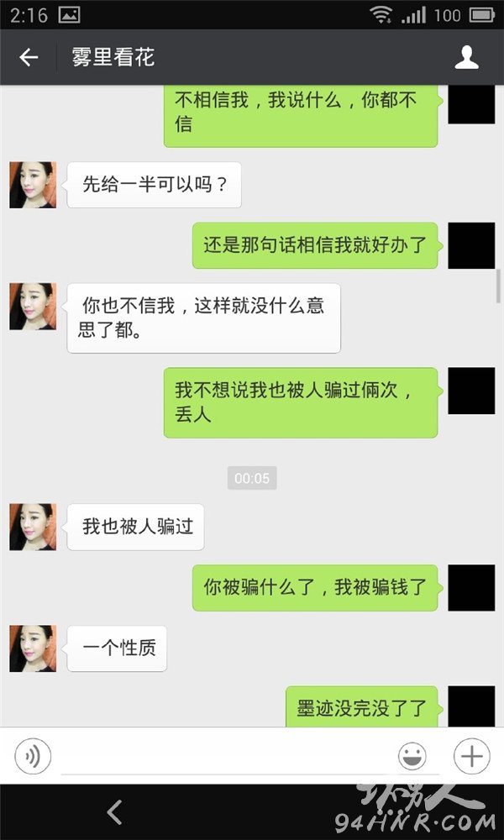Image resolution: width=504 pixels, height=840 pixels.
Task: Tap the message "你也不信我，这样就没什么意思了都。"
Action: coord(203,318)
